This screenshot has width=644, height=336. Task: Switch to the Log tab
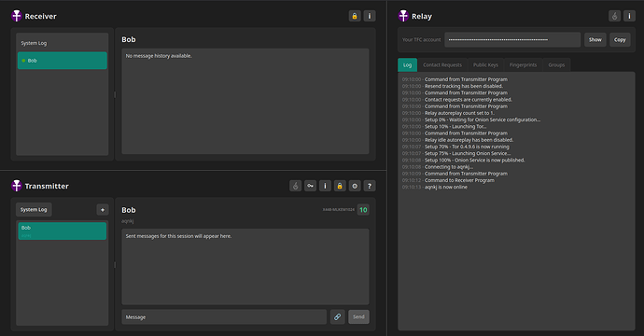407,65
